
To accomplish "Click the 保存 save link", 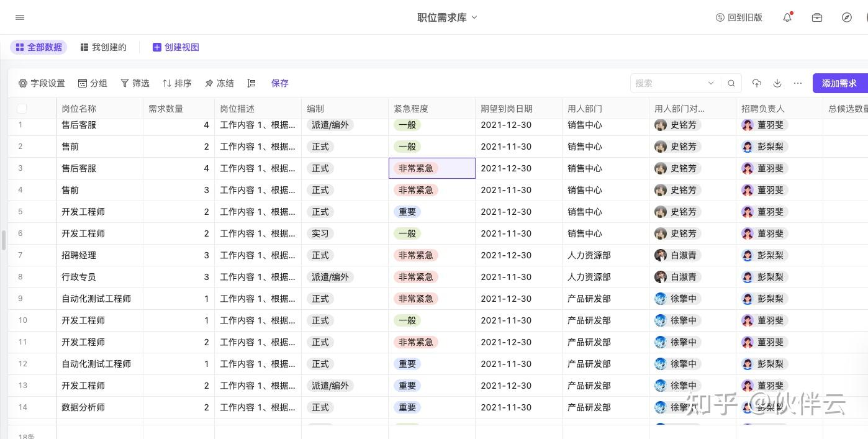I will (x=280, y=83).
